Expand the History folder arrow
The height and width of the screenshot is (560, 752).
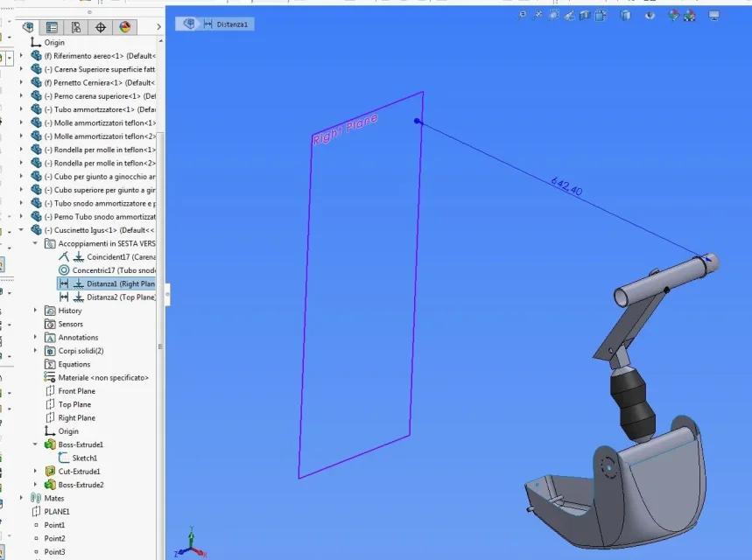[x=36, y=311]
